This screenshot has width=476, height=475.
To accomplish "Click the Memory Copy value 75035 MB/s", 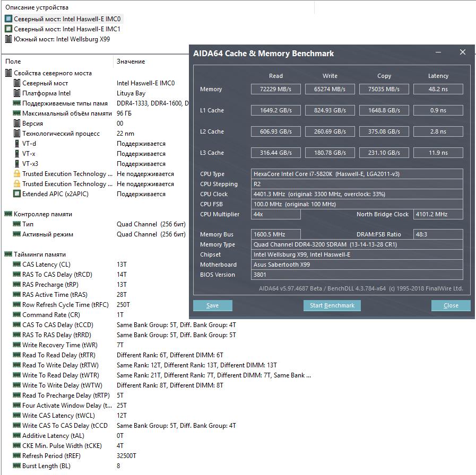I will click(384, 89).
